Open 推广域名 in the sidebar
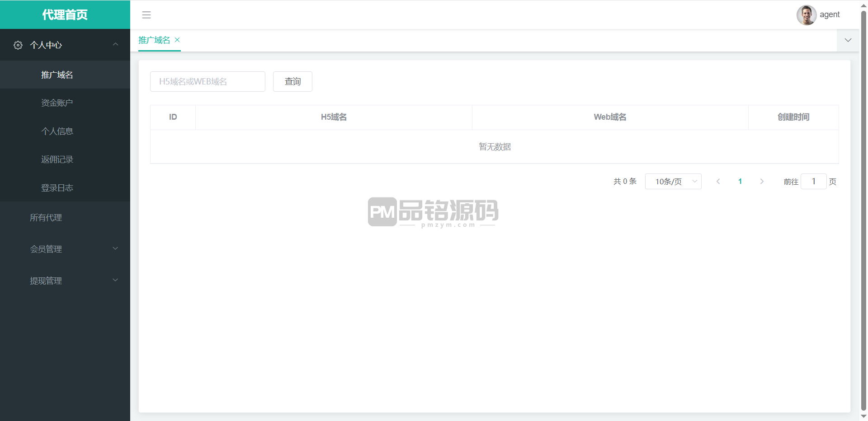This screenshot has width=868, height=421. [65, 75]
